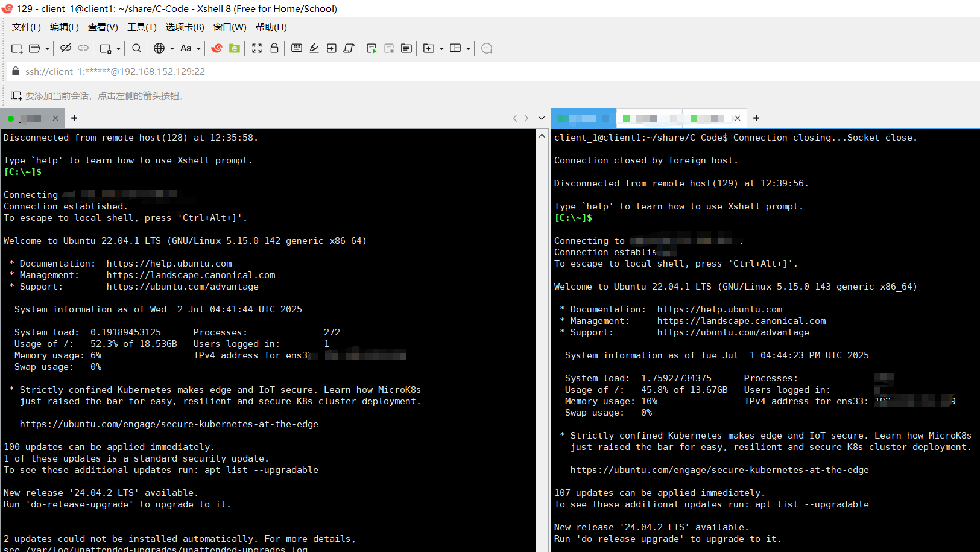Click the open session folder icon
The image size is (980, 552).
pyautogui.click(x=35, y=48)
